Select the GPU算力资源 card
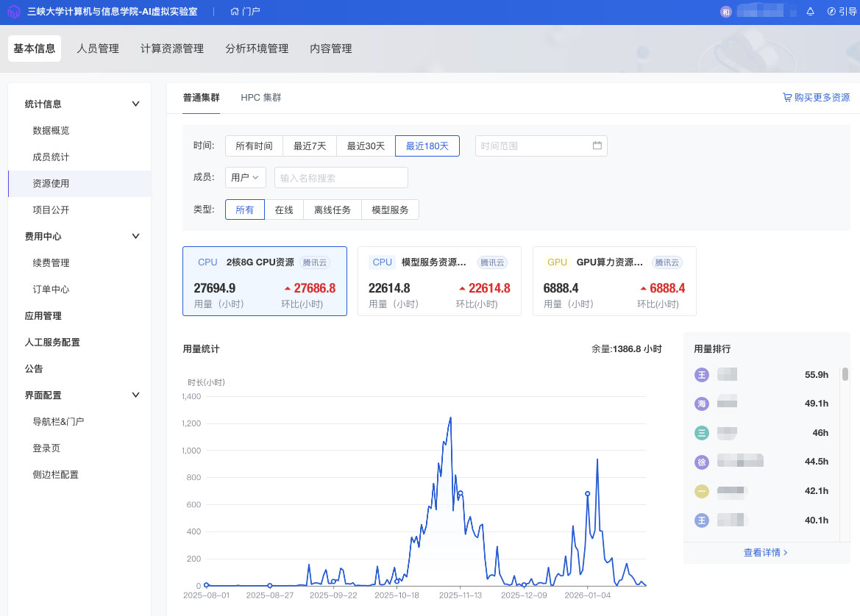 pyautogui.click(x=614, y=281)
